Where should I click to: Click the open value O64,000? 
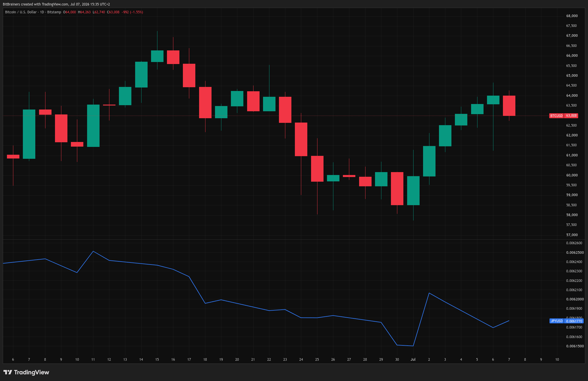click(69, 12)
